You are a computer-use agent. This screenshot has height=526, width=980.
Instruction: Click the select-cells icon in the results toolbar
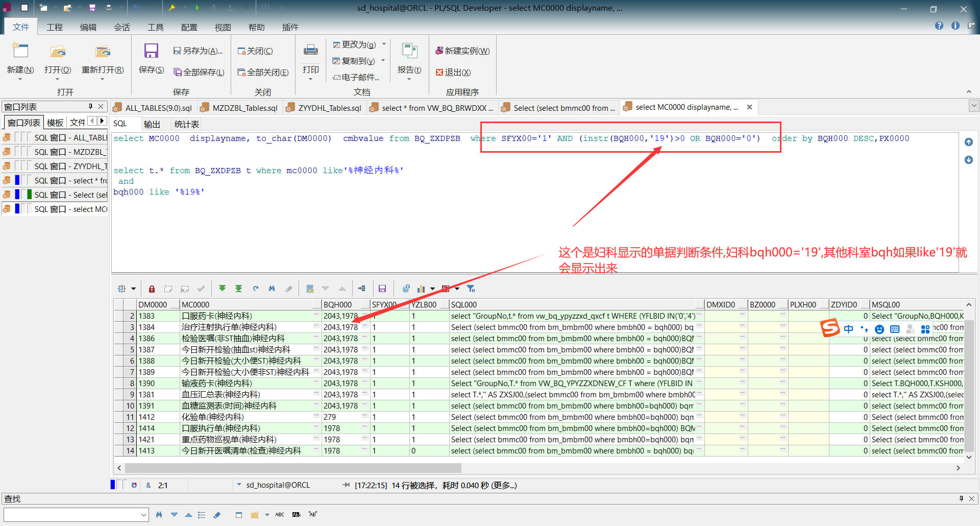click(x=122, y=289)
